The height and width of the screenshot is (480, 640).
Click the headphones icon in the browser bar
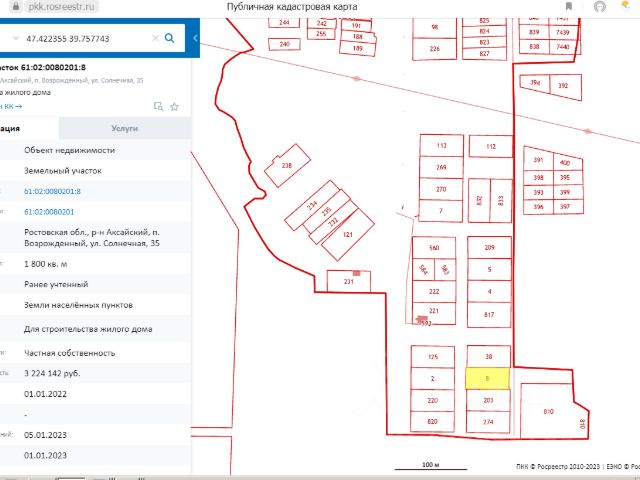point(599,7)
